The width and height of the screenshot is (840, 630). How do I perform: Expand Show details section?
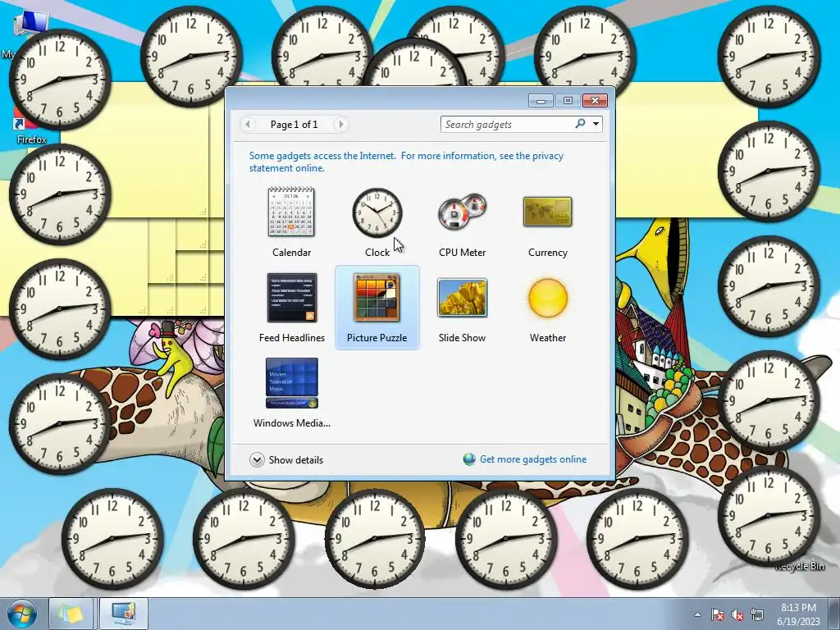coord(286,459)
